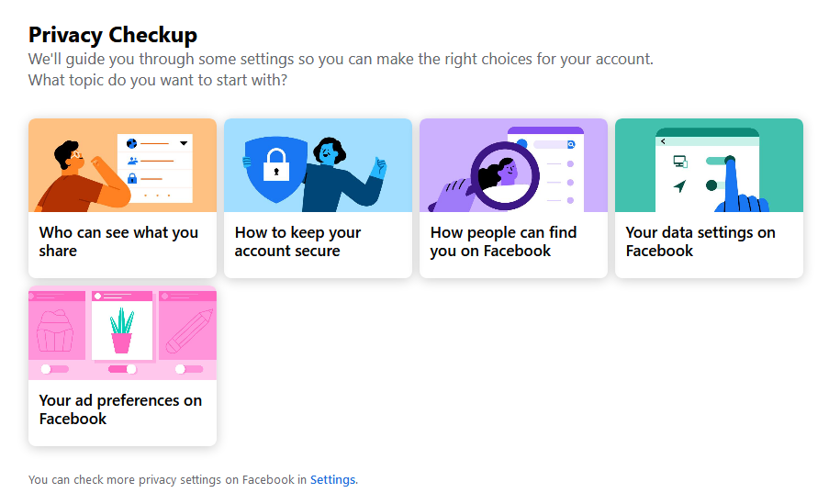829x504 pixels.
Task: Open 'How to keep your account secure' card
Action: tap(318, 198)
